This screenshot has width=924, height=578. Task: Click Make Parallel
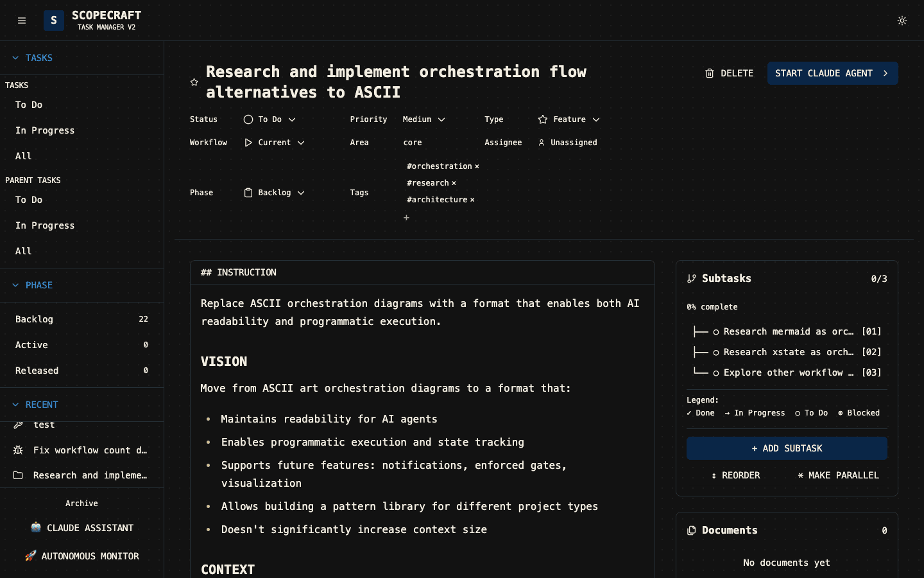838,475
